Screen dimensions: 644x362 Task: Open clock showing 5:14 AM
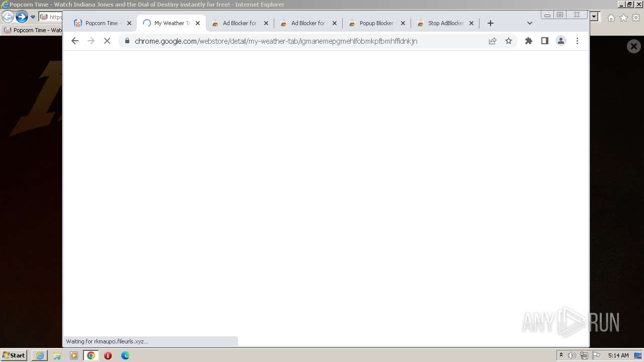click(618, 355)
